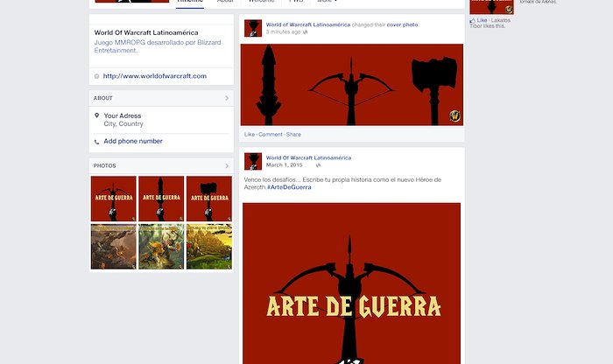Click the '3 minutes ago' timestamp
613x364 pixels.
coord(284,32)
